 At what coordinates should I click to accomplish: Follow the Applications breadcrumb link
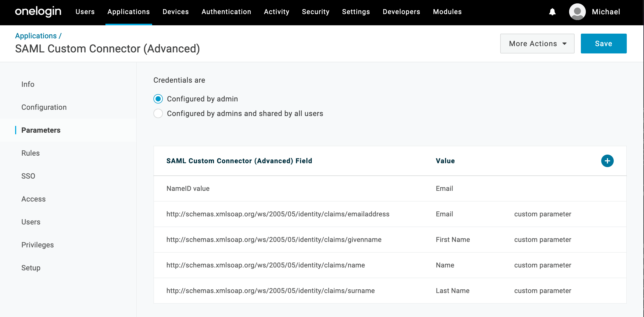coord(36,36)
